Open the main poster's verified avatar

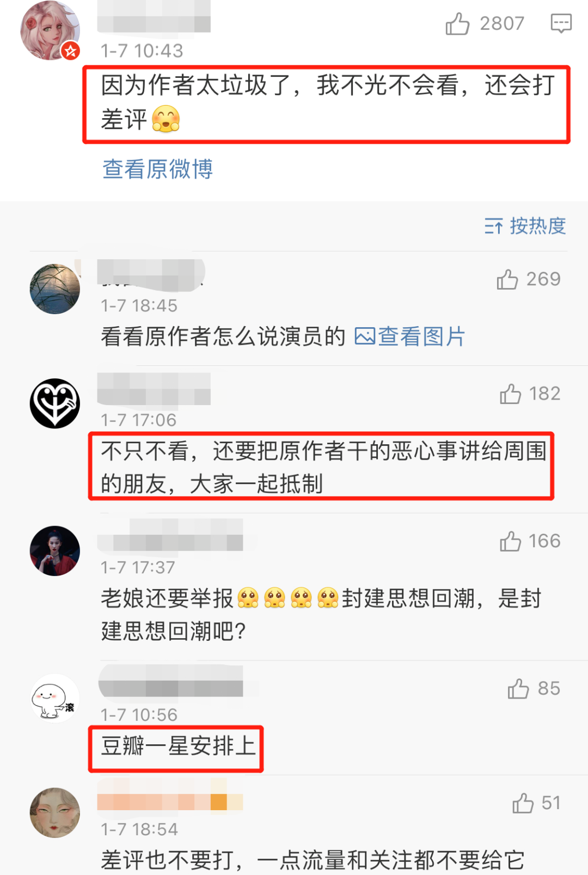[x=50, y=30]
